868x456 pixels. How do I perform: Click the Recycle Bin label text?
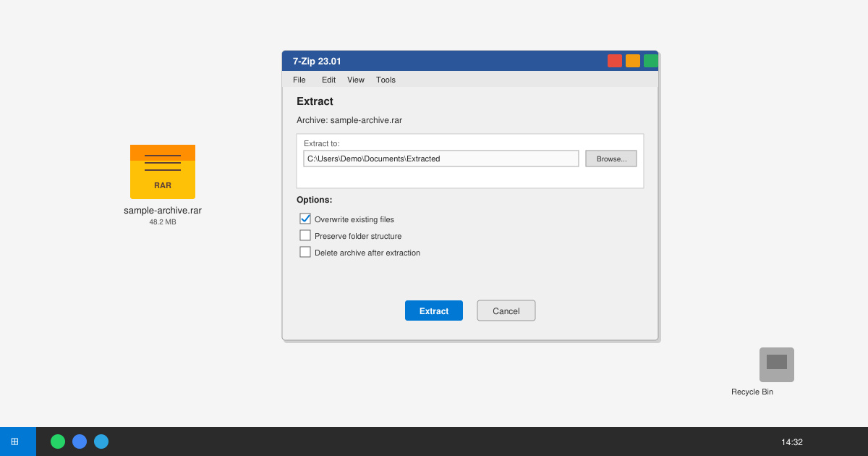[752, 392]
